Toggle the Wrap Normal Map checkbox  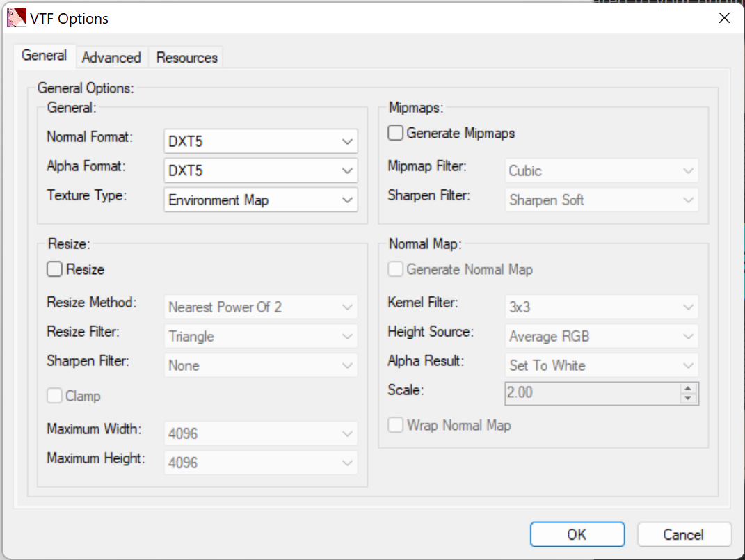(x=396, y=425)
